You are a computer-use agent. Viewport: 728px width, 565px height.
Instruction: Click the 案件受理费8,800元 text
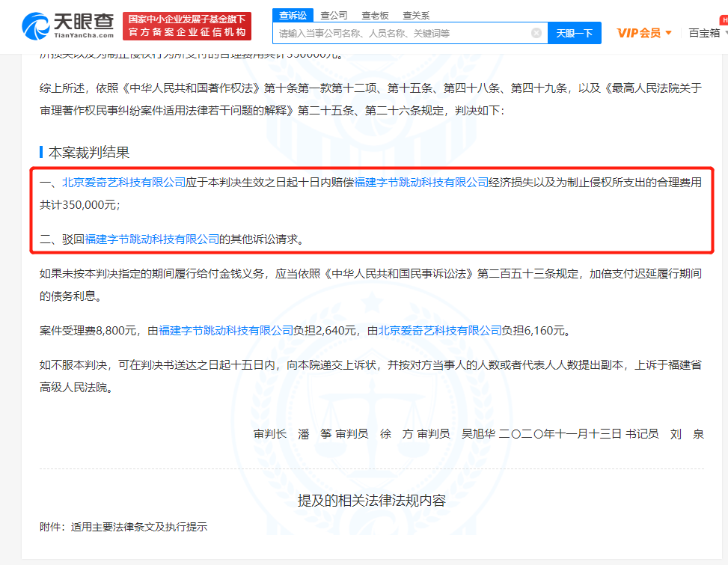88,331
